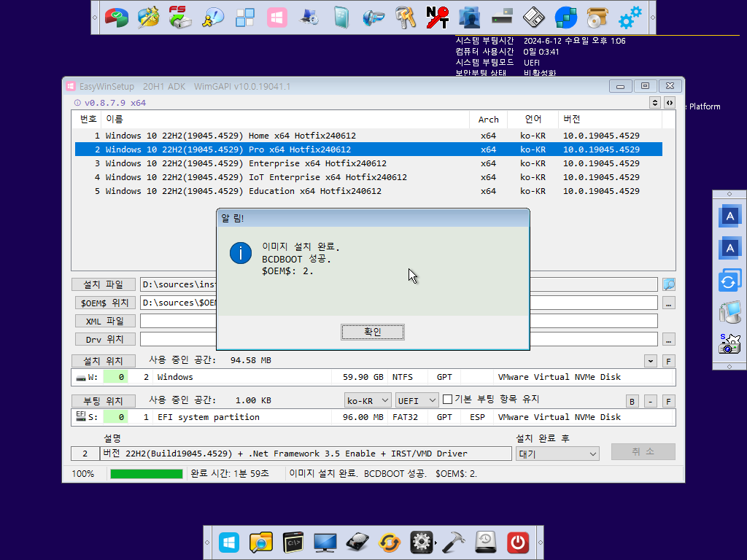Screen dimensions: 747x560
Task: Open the monitor display icon in bottom dock
Action: coord(325,542)
